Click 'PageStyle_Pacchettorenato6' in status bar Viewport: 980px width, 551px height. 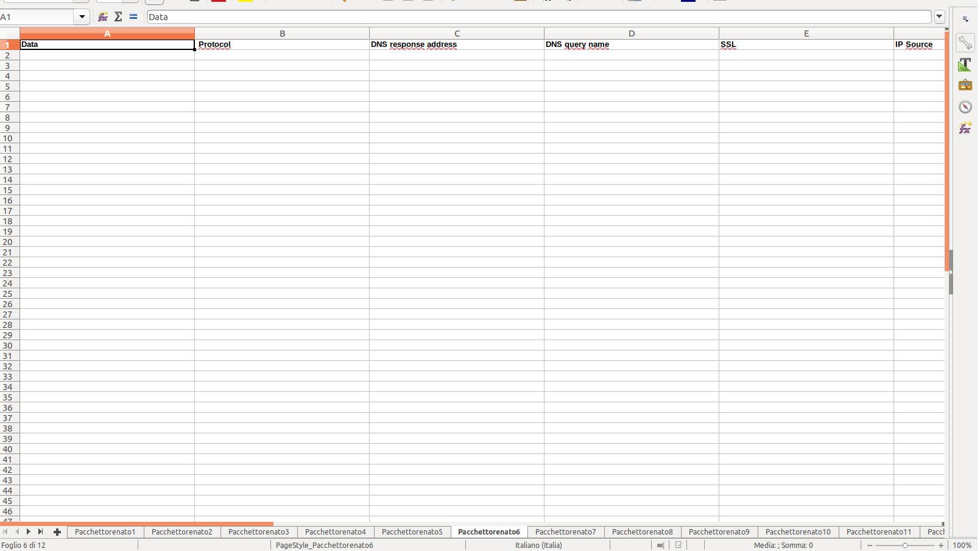[325, 546]
